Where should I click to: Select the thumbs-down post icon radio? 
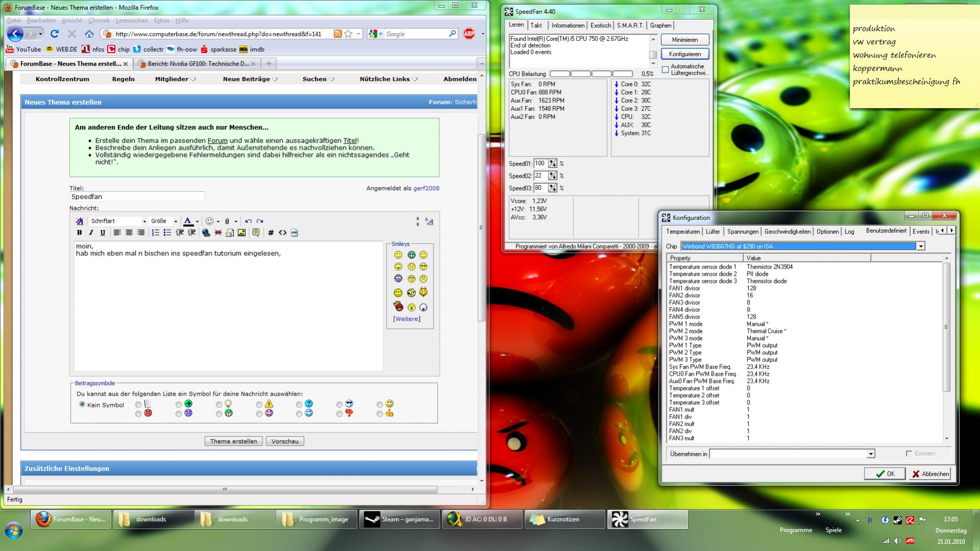click(x=340, y=414)
